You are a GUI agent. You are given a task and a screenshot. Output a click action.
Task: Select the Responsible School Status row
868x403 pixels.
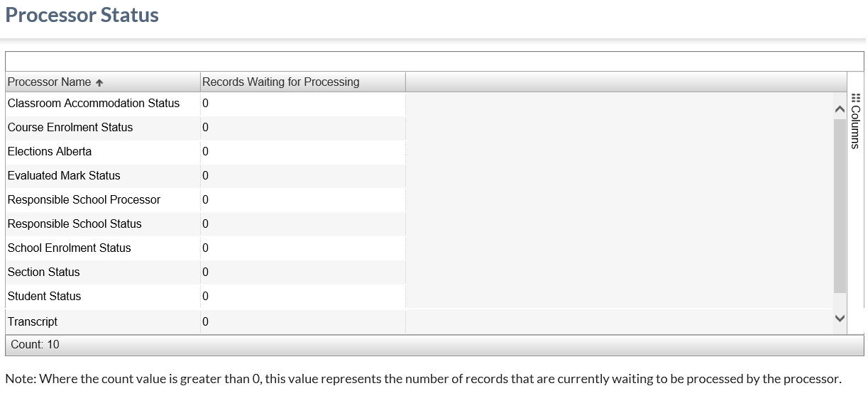[75, 224]
